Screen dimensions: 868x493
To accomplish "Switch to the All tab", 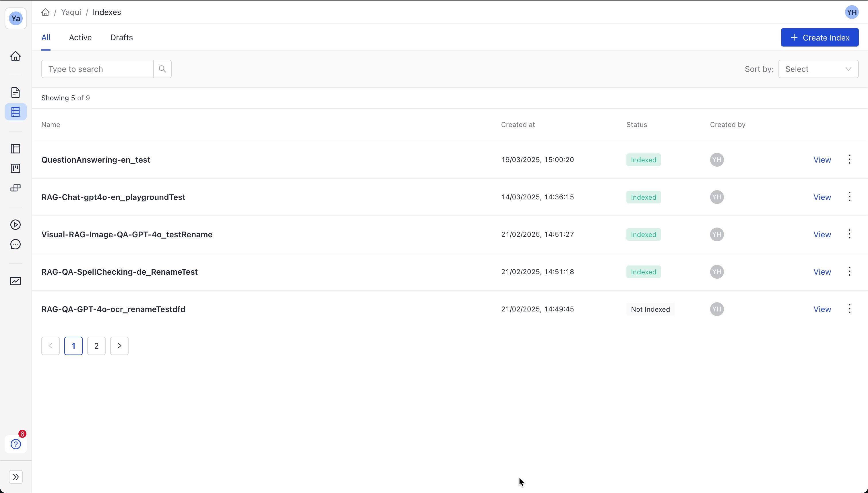I will pyautogui.click(x=46, y=38).
